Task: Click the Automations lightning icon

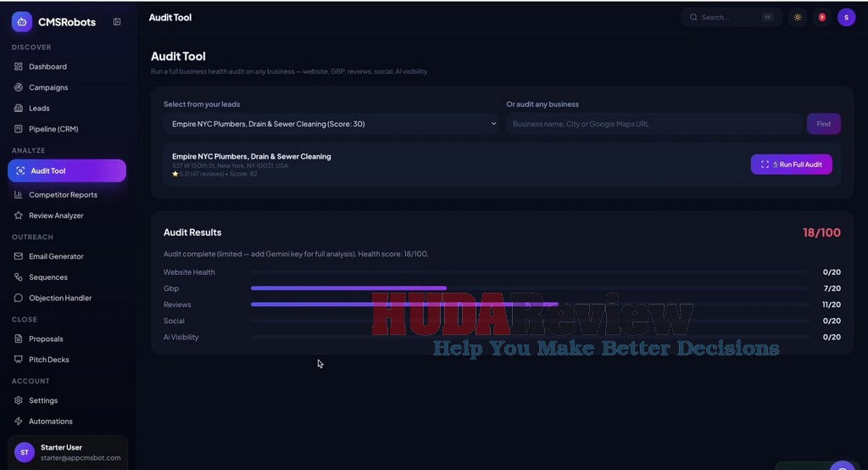Action: (19, 422)
